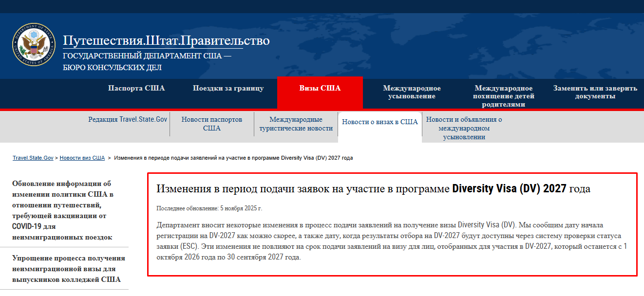Open the Путешествия.Штат.Правительство site title link

[166, 40]
